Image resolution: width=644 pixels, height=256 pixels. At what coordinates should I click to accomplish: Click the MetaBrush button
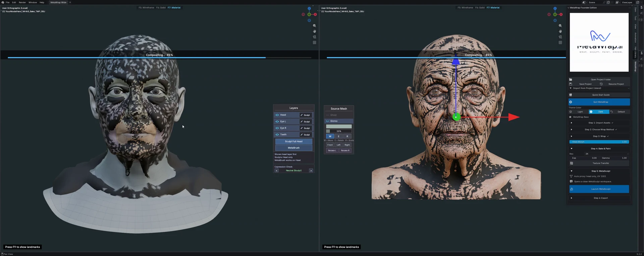[x=294, y=148]
